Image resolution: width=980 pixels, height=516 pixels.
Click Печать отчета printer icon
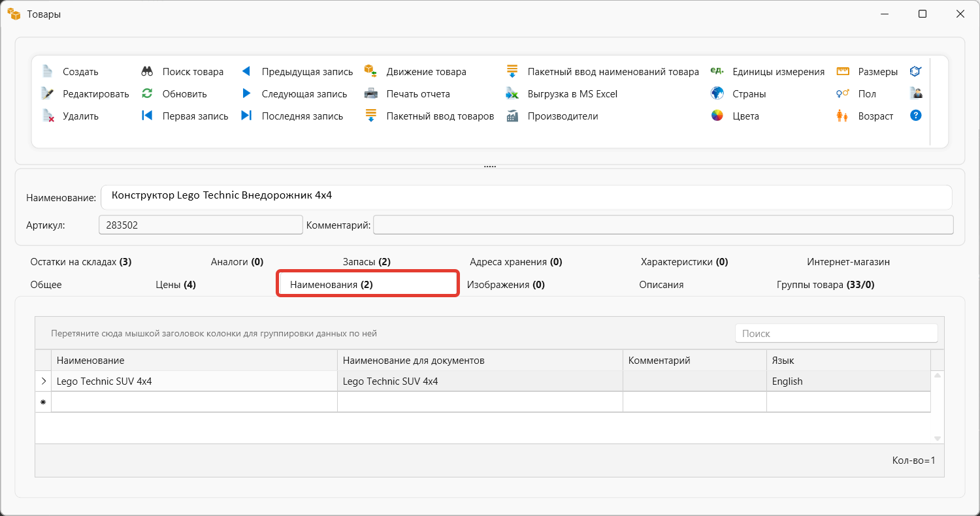click(370, 93)
